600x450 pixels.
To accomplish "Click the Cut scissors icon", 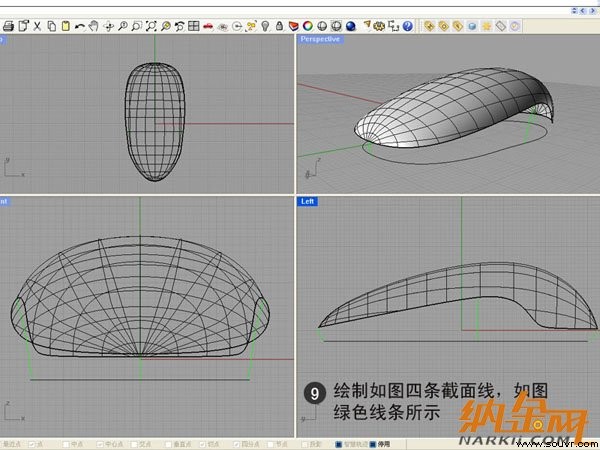I will (37, 26).
